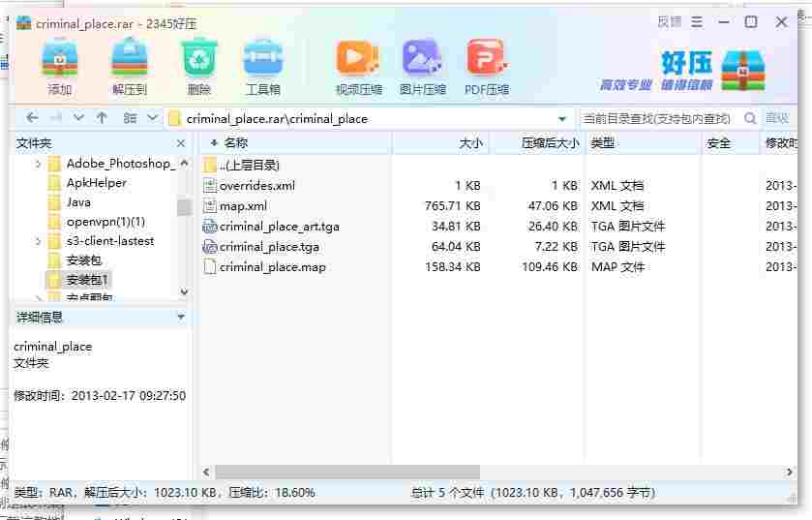Screen dimensions: 812x520
Task: Open the hamburger main menu
Action: pos(697,21)
